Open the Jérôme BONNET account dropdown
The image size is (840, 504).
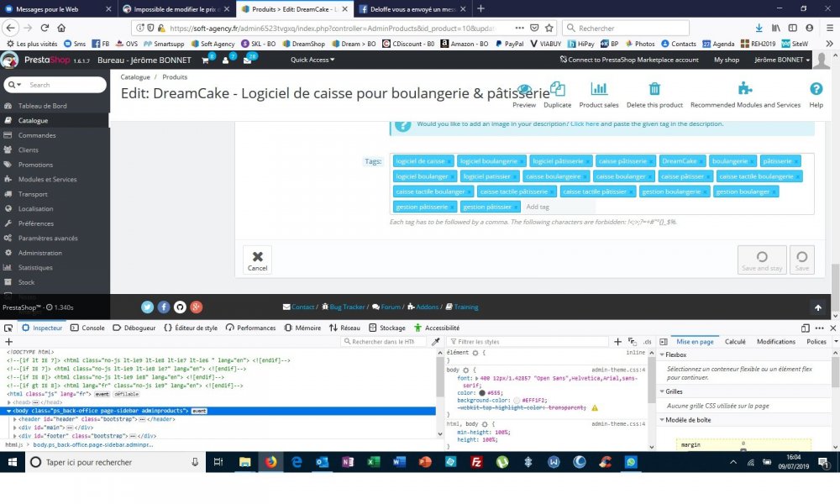pyautogui.click(x=781, y=60)
